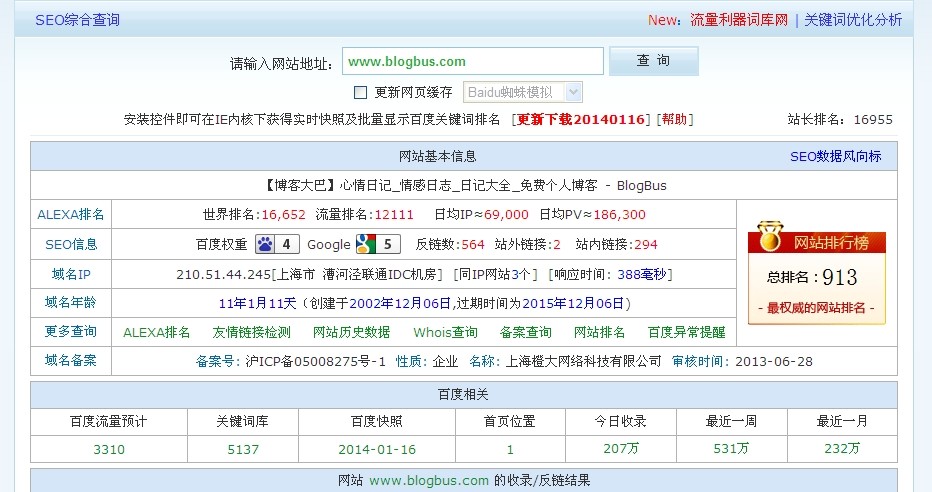The width and height of the screenshot is (932, 492).
Task: Click the SEO信息 row header
Action: pos(71,244)
